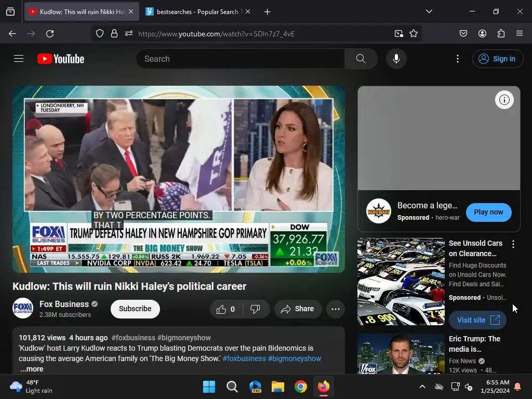Open Windows Start menu
532x399 pixels.
[x=209, y=387]
